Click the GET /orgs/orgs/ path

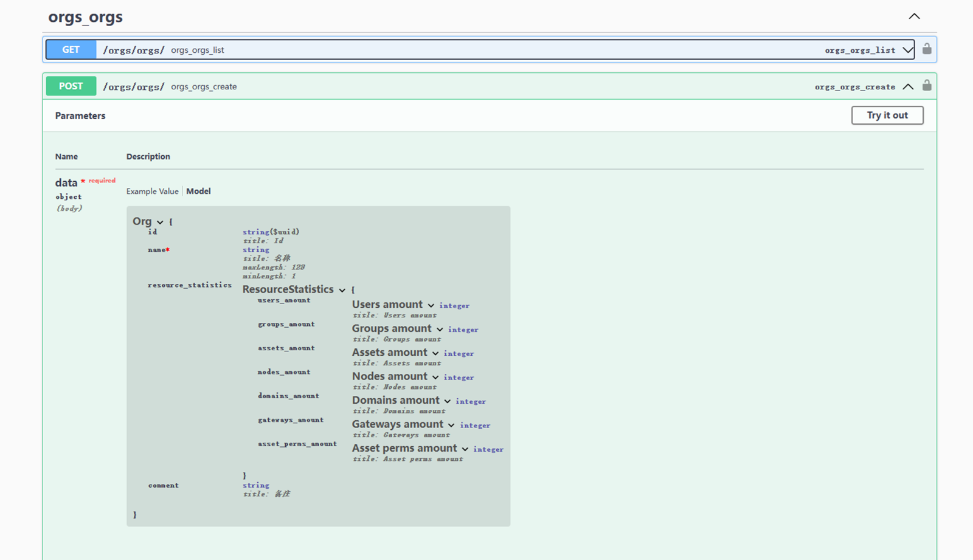tap(133, 50)
